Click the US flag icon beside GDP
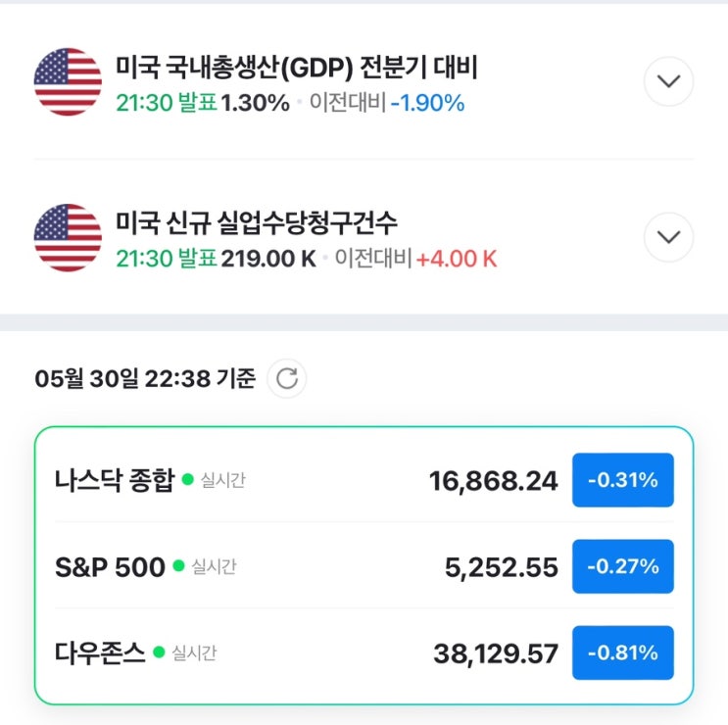 point(68,81)
